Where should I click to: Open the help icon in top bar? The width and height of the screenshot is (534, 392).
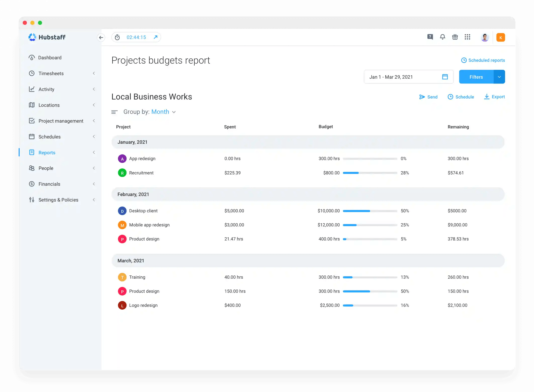pos(430,37)
